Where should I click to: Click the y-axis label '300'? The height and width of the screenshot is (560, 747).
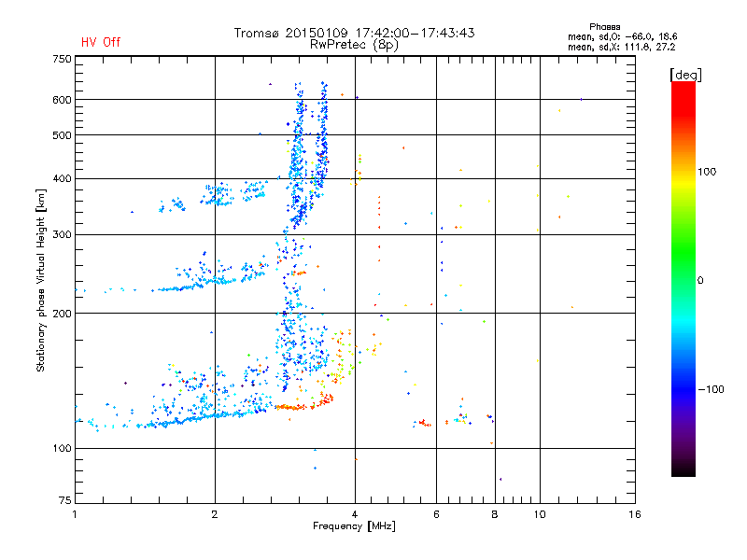tap(62, 235)
